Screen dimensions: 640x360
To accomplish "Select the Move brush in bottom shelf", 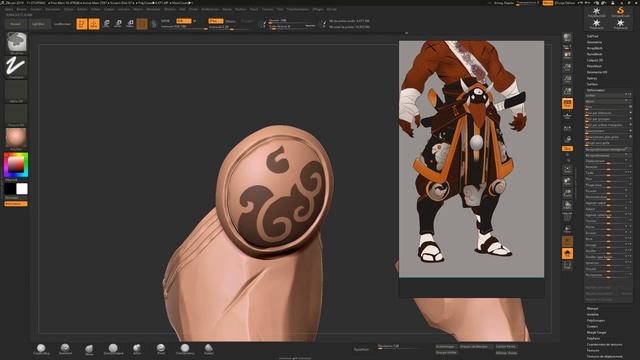I will pyautogui.click(x=89, y=349).
